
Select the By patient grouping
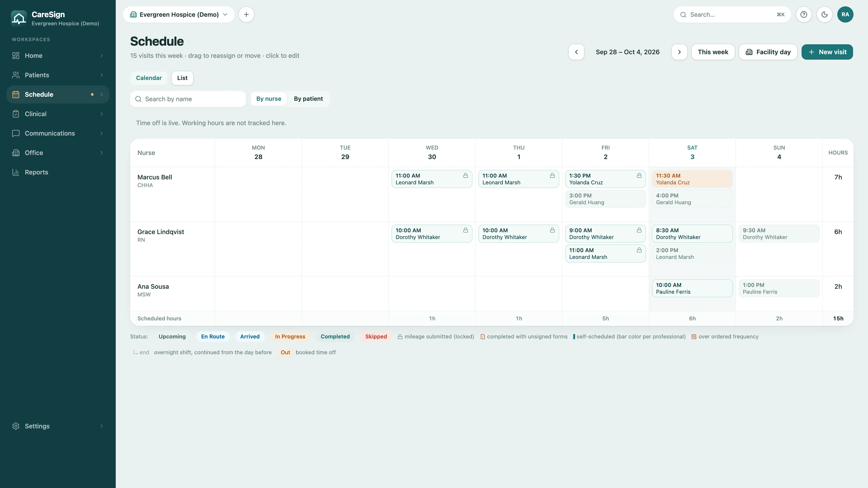point(308,99)
